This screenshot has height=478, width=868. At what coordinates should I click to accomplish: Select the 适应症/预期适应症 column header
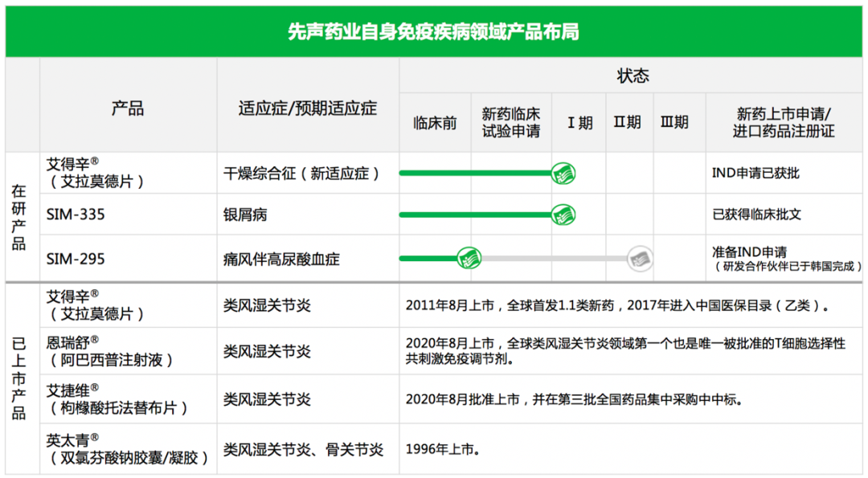click(x=308, y=108)
